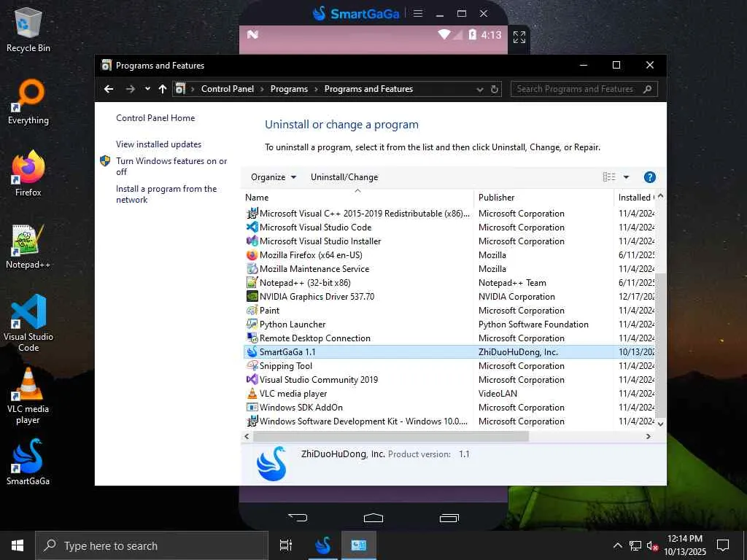Select Mozilla Firefox (x64 en-US) entry
The height and width of the screenshot is (560, 747).
[x=311, y=254]
